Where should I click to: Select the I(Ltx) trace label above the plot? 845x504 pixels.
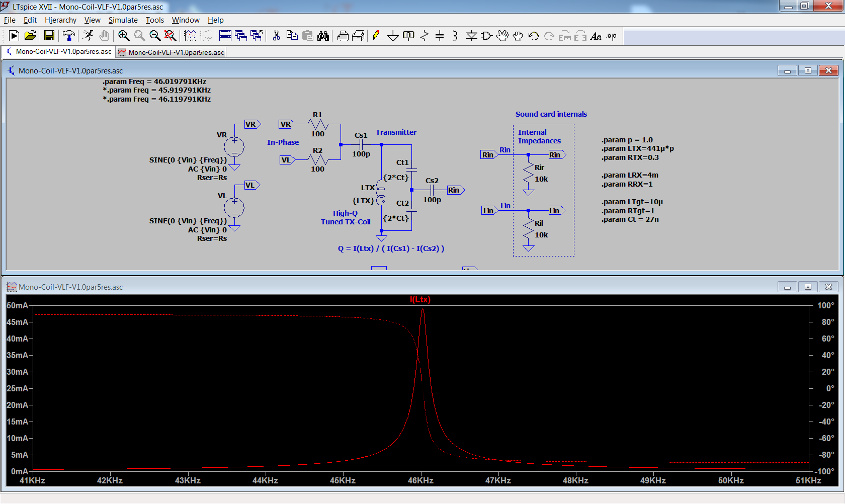tap(421, 299)
